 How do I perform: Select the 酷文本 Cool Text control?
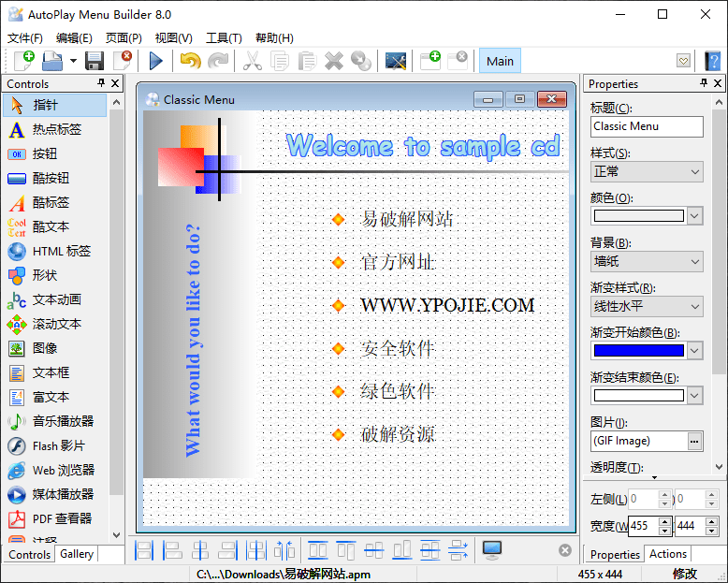point(55,227)
